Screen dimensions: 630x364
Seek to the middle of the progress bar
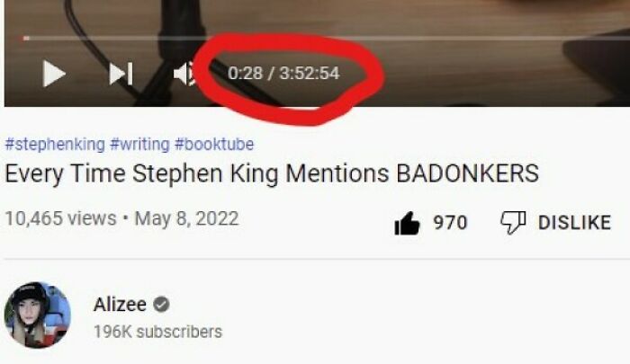click(x=326, y=38)
